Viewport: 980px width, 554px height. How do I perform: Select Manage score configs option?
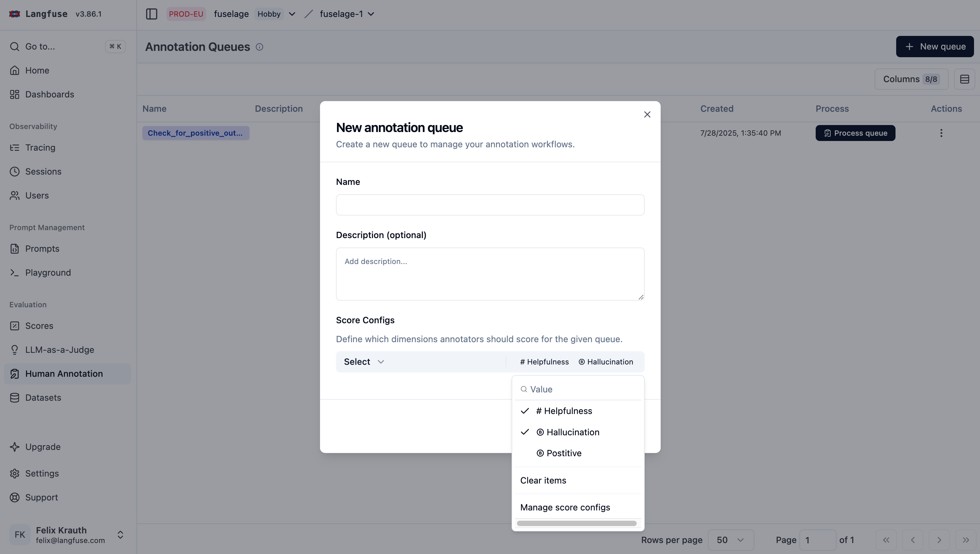pyautogui.click(x=565, y=507)
